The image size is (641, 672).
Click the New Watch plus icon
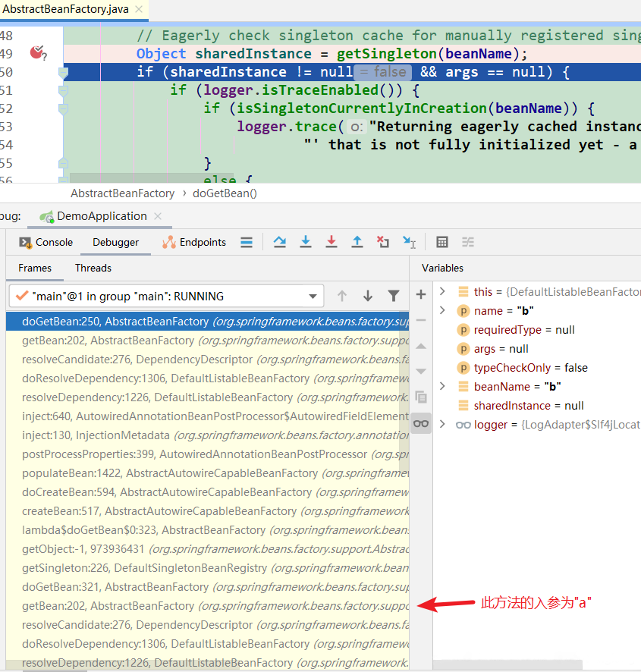(x=421, y=294)
